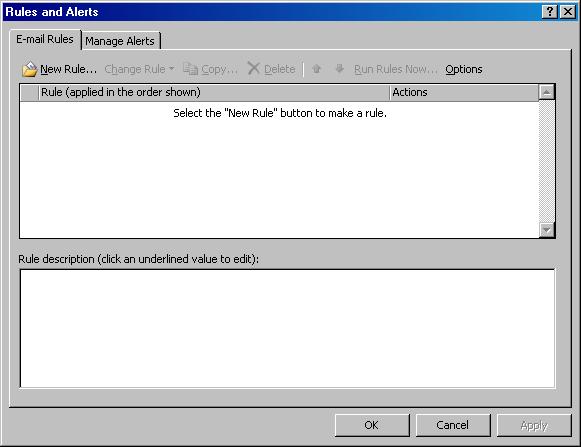Click the move rule down arrow icon

(339, 69)
